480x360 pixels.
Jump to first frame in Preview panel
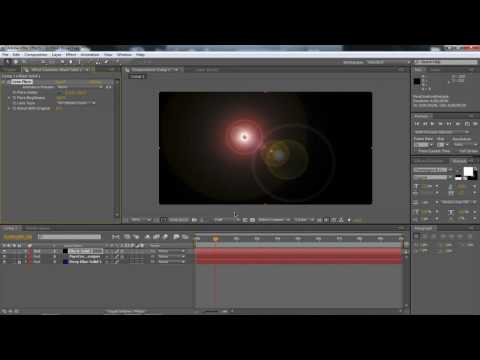tap(417, 124)
